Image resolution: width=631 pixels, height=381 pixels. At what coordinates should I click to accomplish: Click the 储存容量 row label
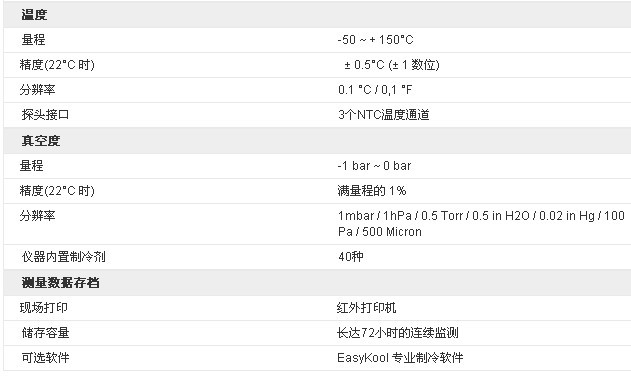(x=45, y=333)
